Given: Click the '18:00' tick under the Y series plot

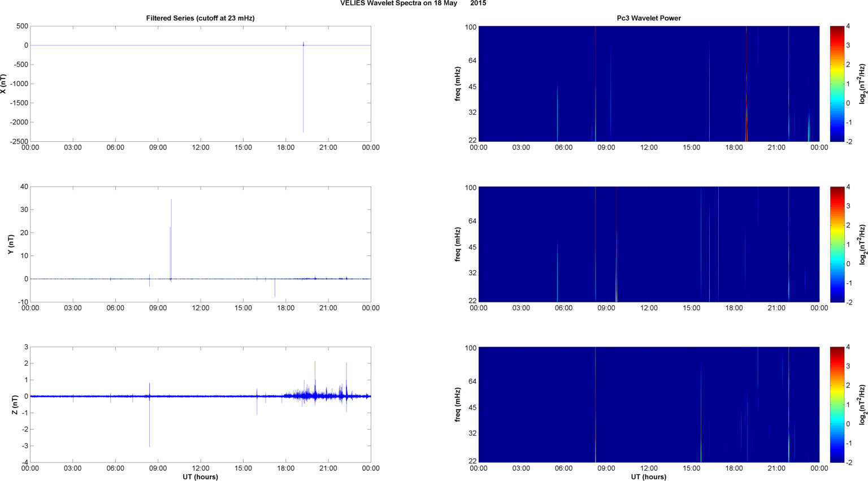Looking at the screenshot, I should tap(286, 308).
